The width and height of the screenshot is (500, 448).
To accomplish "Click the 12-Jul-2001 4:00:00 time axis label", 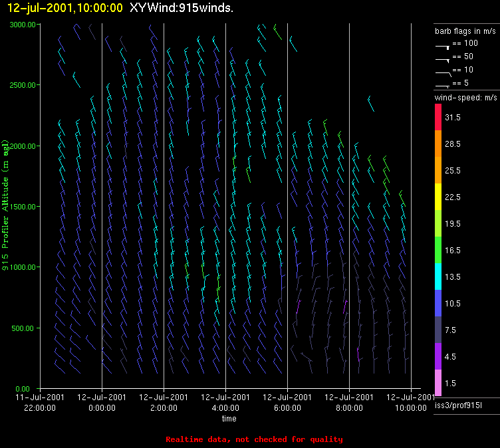I will pos(226,401).
